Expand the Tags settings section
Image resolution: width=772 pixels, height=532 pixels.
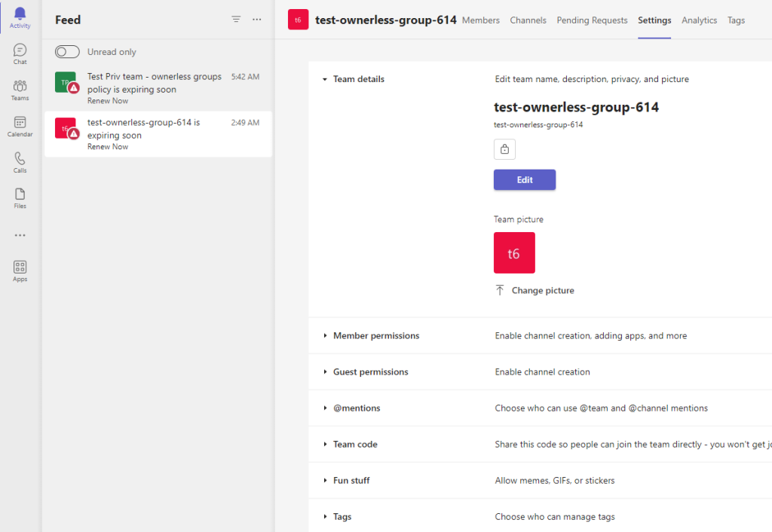pyautogui.click(x=325, y=517)
